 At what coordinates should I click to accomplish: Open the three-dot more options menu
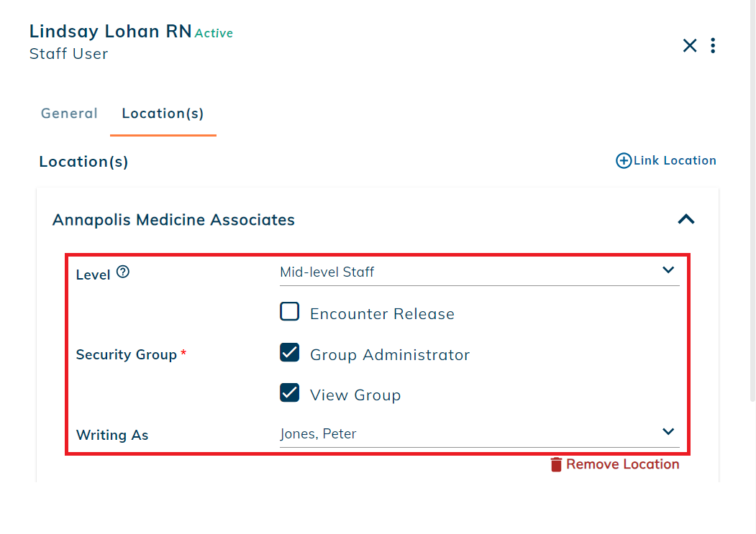pyautogui.click(x=713, y=45)
